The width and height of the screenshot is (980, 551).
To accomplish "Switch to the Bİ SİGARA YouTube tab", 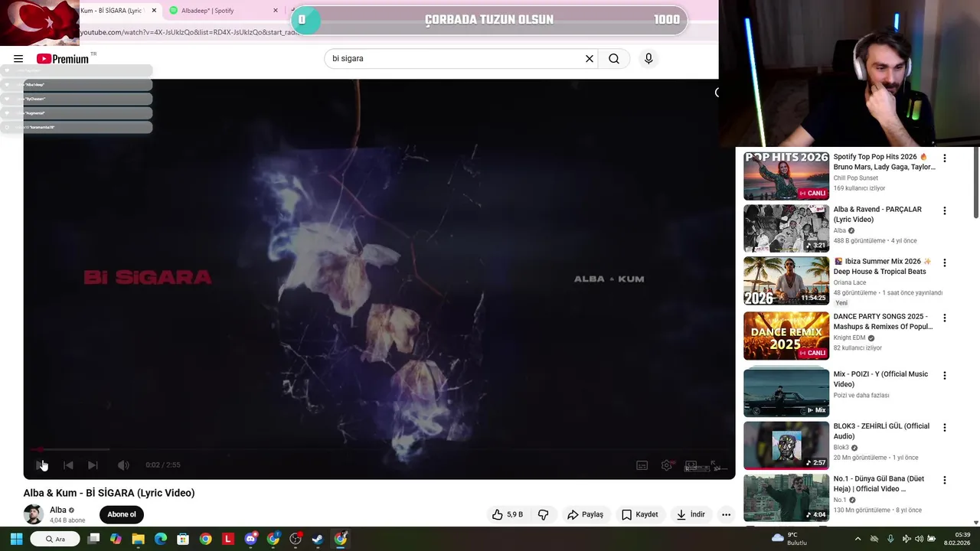I will (x=113, y=11).
